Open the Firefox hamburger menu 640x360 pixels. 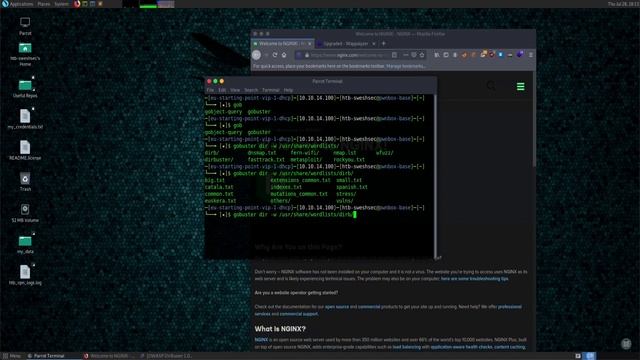click(x=531, y=55)
